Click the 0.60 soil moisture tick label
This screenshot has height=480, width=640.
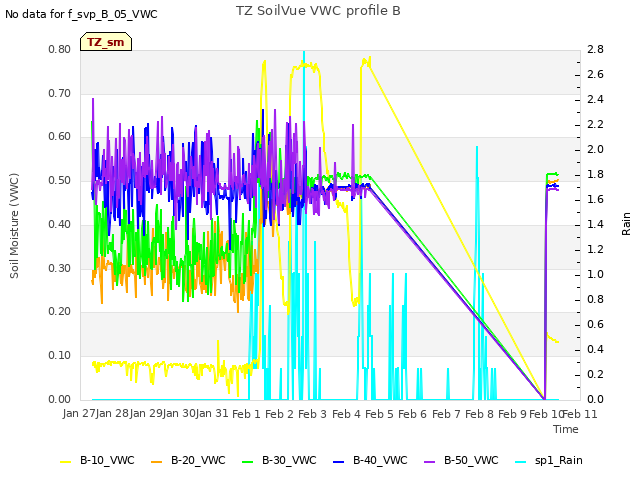tap(60, 136)
